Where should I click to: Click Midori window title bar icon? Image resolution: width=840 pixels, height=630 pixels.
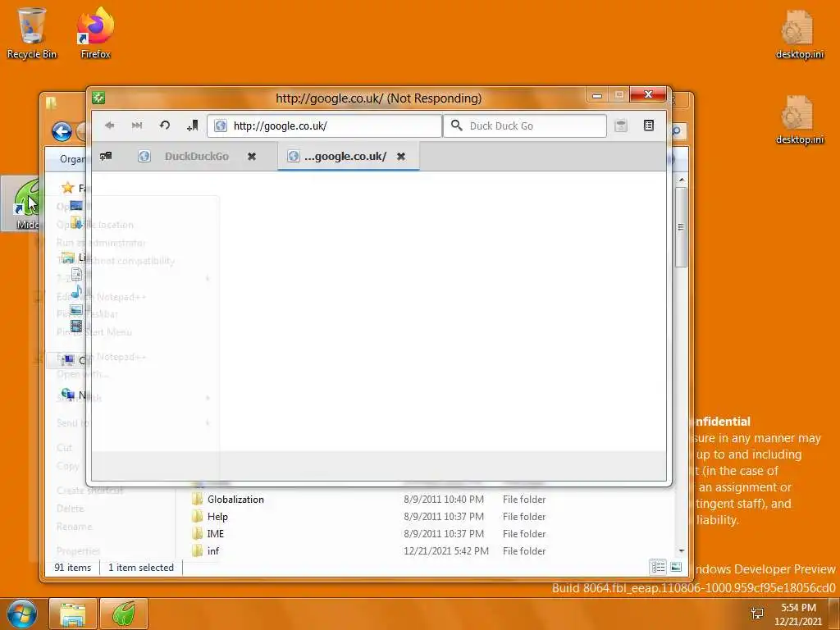click(98, 98)
